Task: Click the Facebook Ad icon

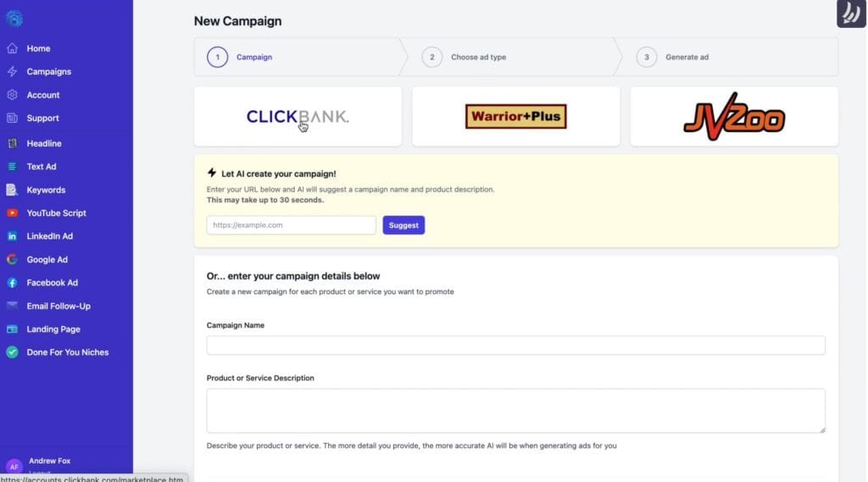Action: pyautogui.click(x=12, y=283)
